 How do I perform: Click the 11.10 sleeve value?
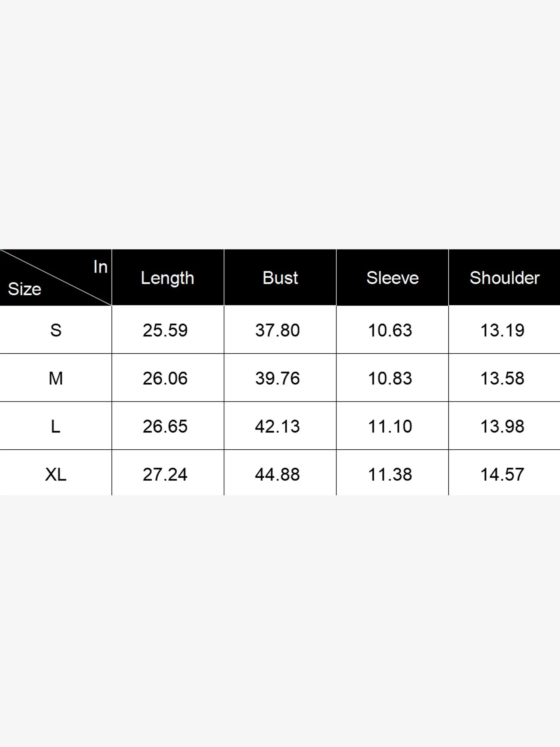pyautogui.click(x=390, y=426)
